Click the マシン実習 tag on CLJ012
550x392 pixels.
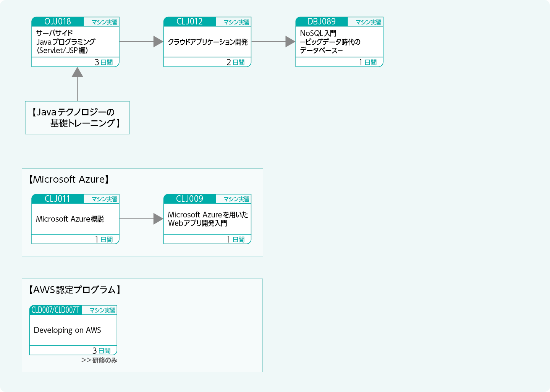pos(236,22)
